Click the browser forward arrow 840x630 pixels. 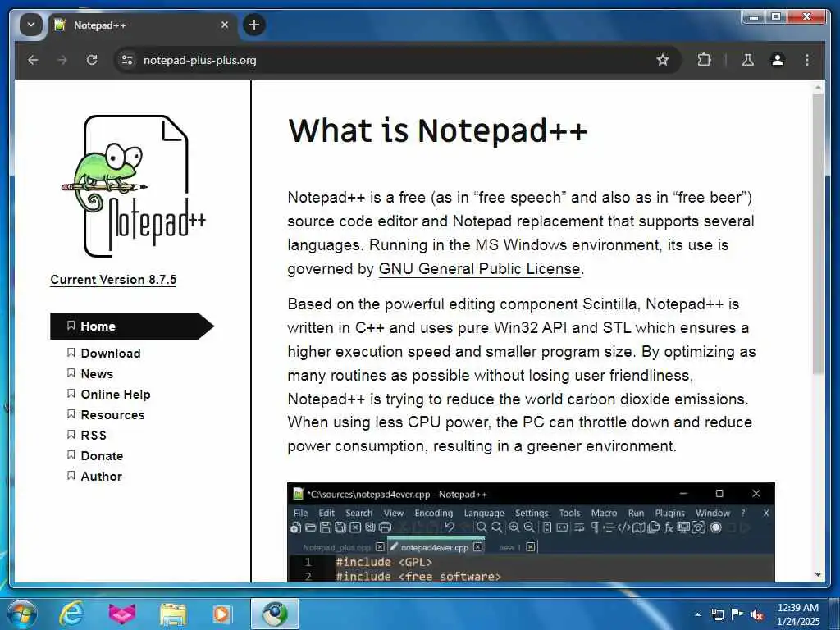tap(62, 60)
